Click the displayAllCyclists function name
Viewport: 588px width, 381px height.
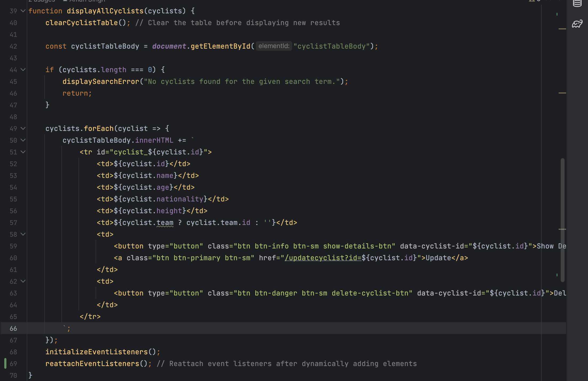pyautogui.click(x=105, y=11)
